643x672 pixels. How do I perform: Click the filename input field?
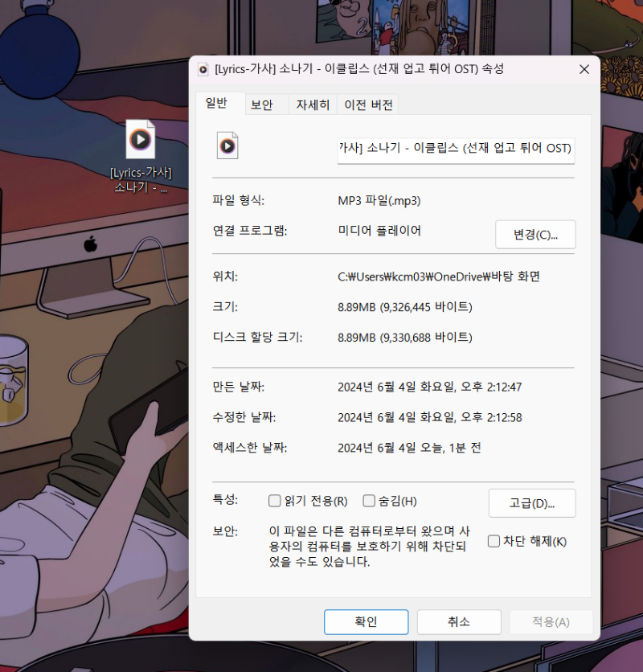(x=456, y=150)
